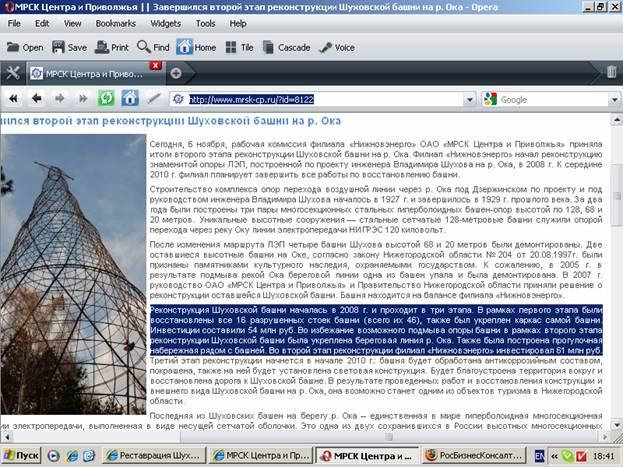Click the Cascade windows icon
623x467 pixels.
tap(269, 47)
